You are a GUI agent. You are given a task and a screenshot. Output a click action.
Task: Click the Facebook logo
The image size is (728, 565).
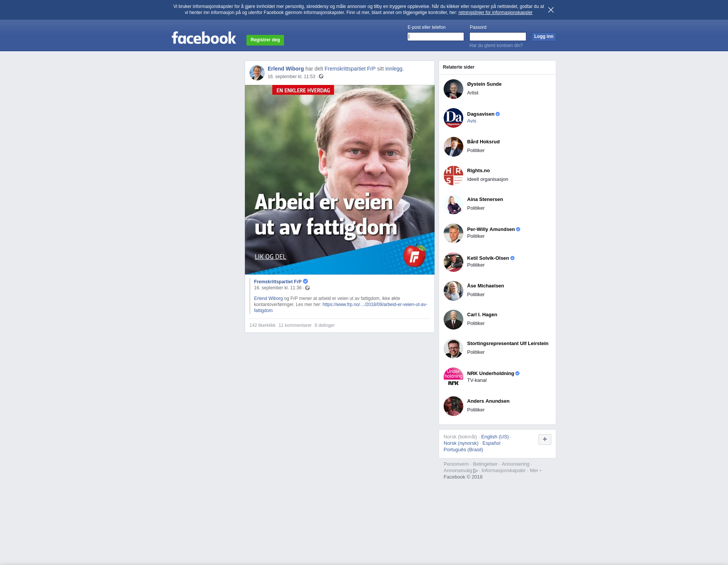coord(204,38)
